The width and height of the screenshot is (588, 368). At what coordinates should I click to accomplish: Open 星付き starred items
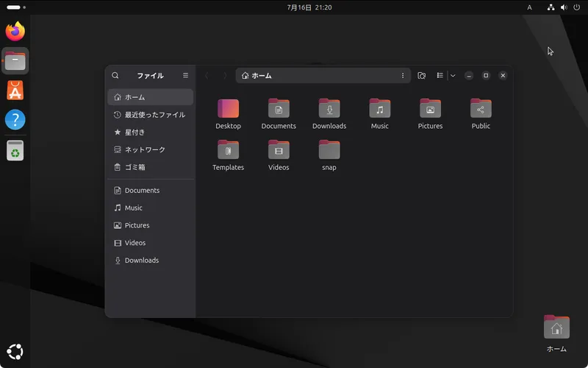151,132
